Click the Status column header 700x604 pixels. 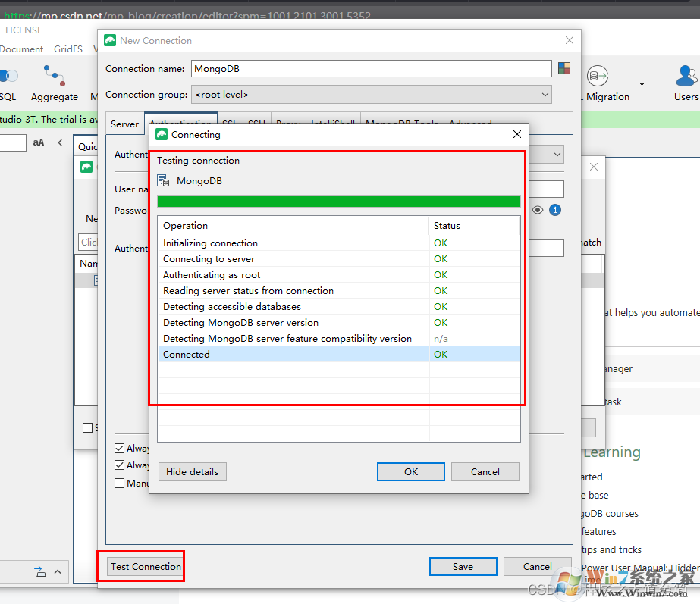[x=474, y=225]
